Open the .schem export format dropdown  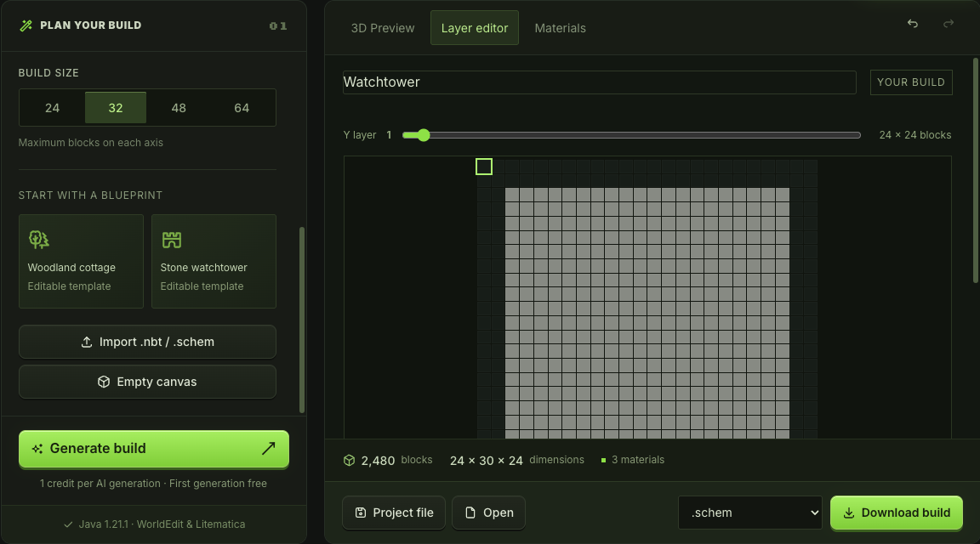[750, 513]
